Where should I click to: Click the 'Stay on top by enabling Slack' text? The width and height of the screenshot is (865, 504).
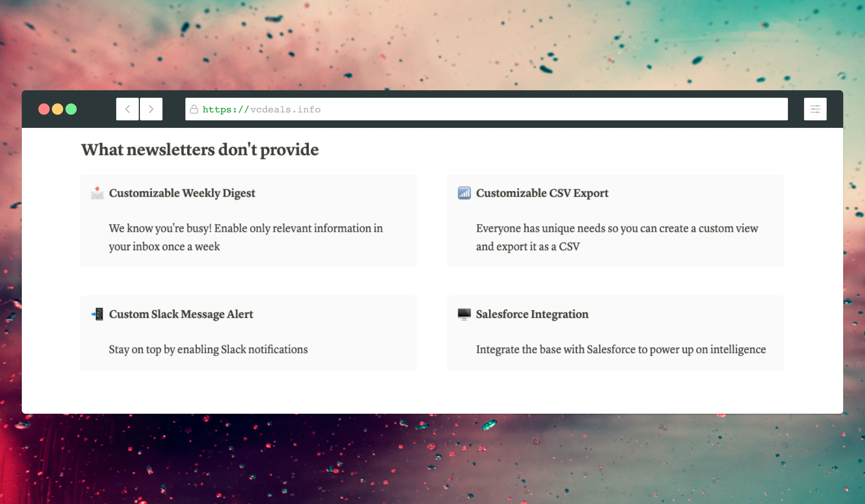pos(208,349)
